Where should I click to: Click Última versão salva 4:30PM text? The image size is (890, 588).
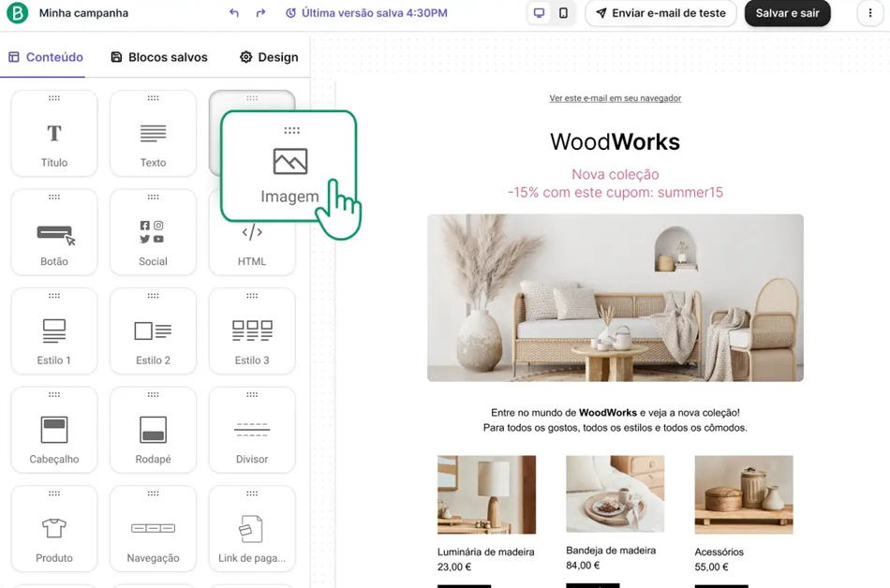(375, 13)
